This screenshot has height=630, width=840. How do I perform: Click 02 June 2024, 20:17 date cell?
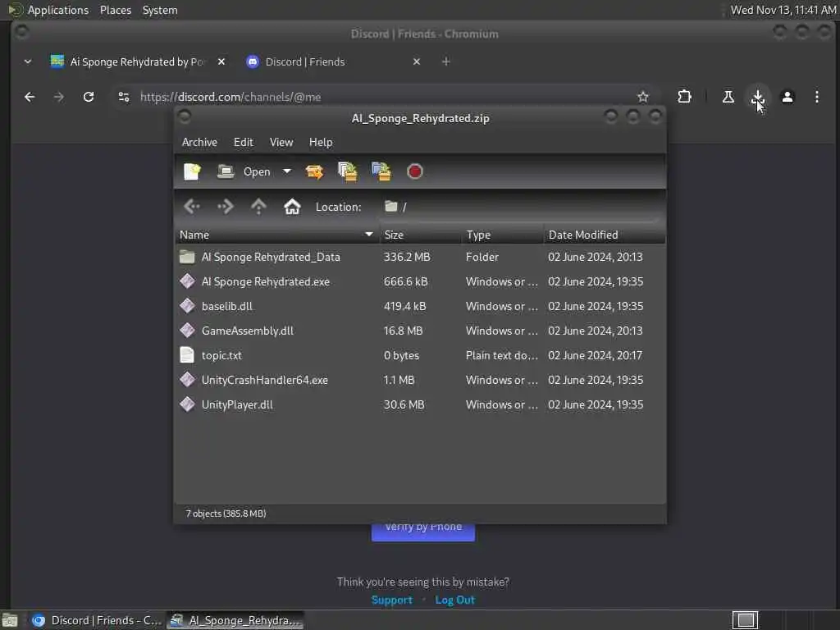[x=595, y=356]
